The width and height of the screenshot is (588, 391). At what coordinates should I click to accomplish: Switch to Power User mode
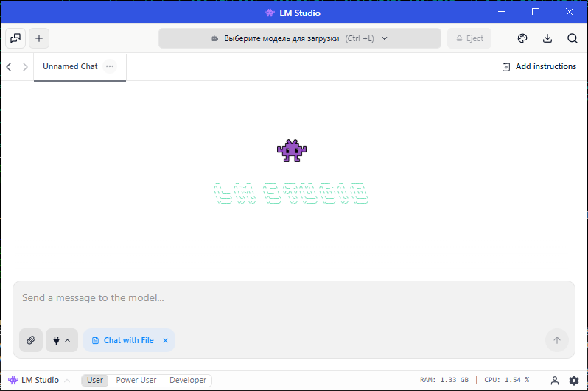tap(136, 381)
